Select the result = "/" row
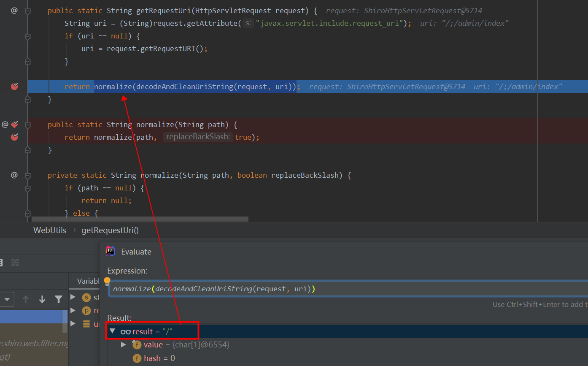Screen dimensions: 588x366 pyautogui.click(x=348, y=331)
